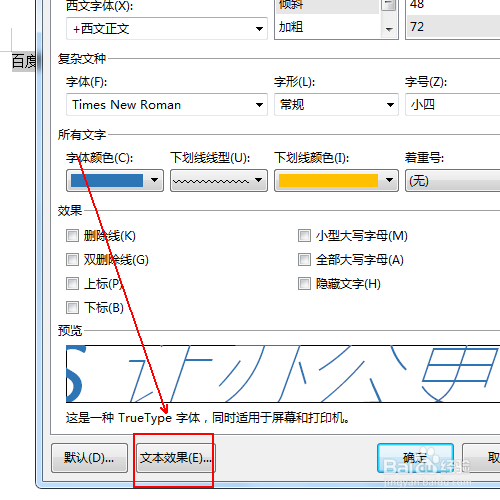Toggle the 下标(B) checkbox
Image resolution: width=500 pixels, height=500 pixels.
click(x=72, y=308)
